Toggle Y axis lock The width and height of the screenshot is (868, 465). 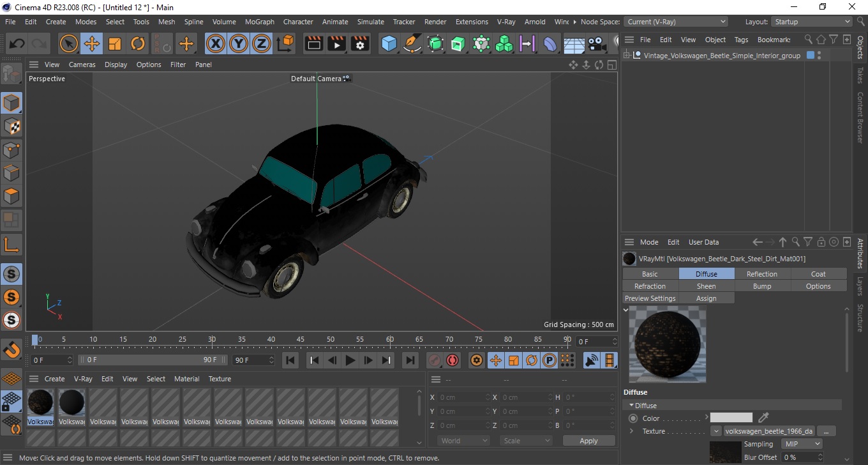point(239,44)
